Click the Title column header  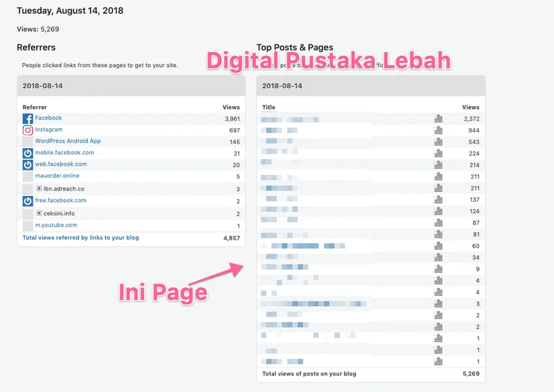[269, 107]
